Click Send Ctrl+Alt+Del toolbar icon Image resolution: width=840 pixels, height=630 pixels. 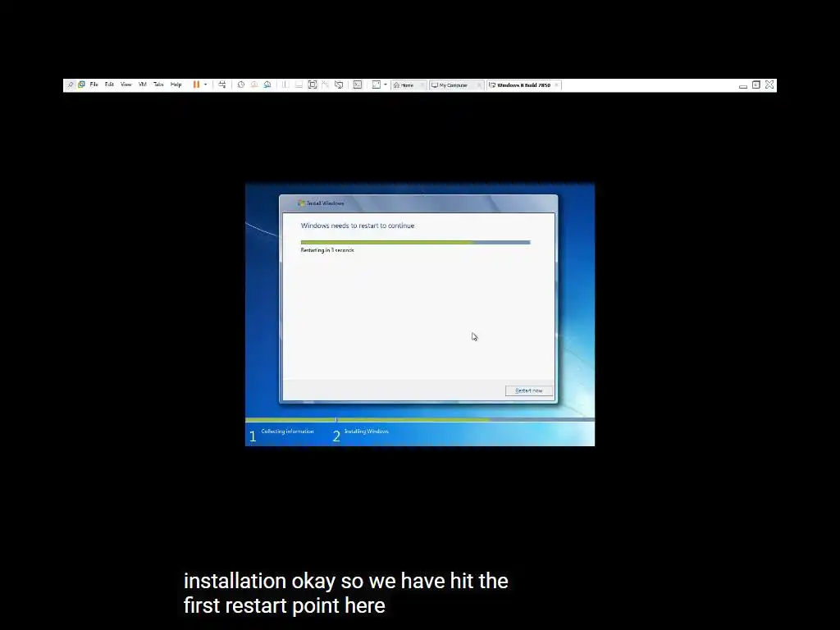tap(221, 84)
